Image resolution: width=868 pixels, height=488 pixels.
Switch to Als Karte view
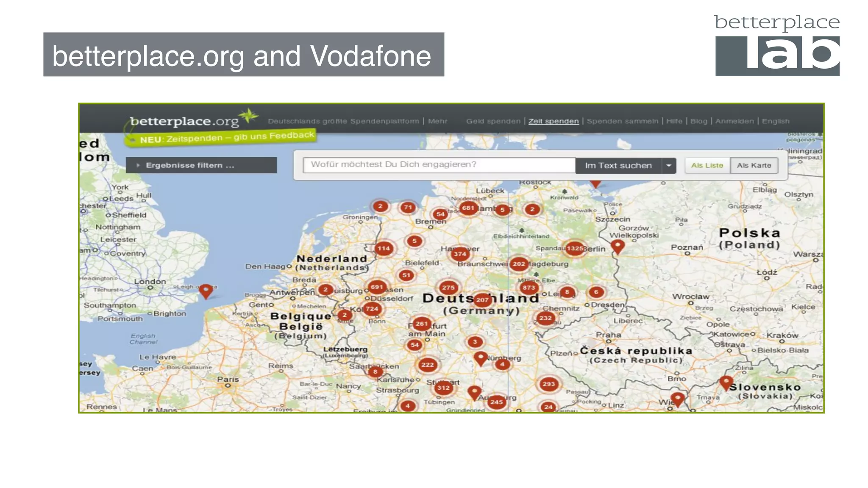[754, 165]
